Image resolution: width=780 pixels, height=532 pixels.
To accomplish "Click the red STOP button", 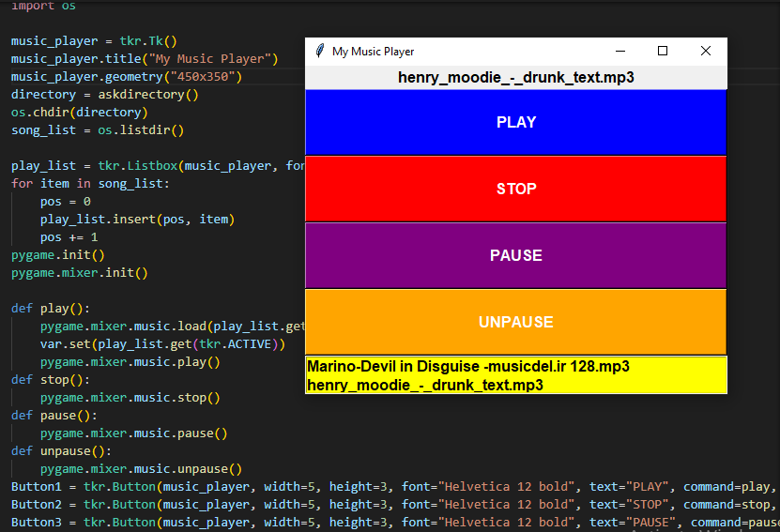I will click(x=516, y=189).
